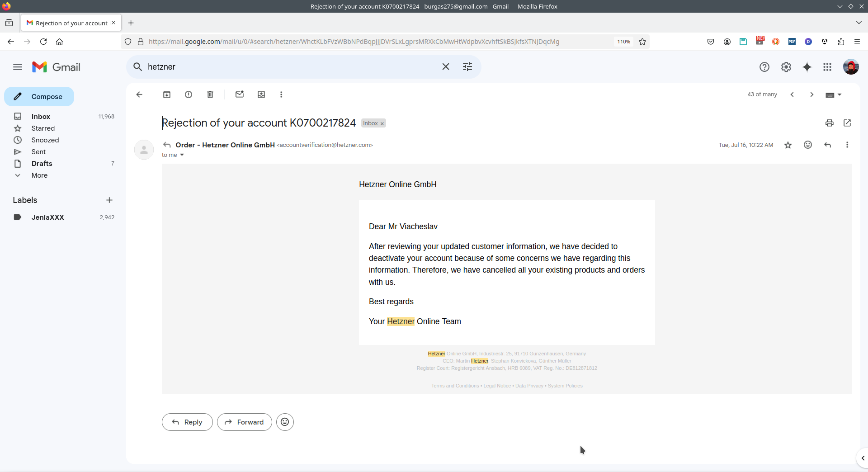Open Data Privacy link
This screenshot has width=868, height=472.
tap(529, 386)
